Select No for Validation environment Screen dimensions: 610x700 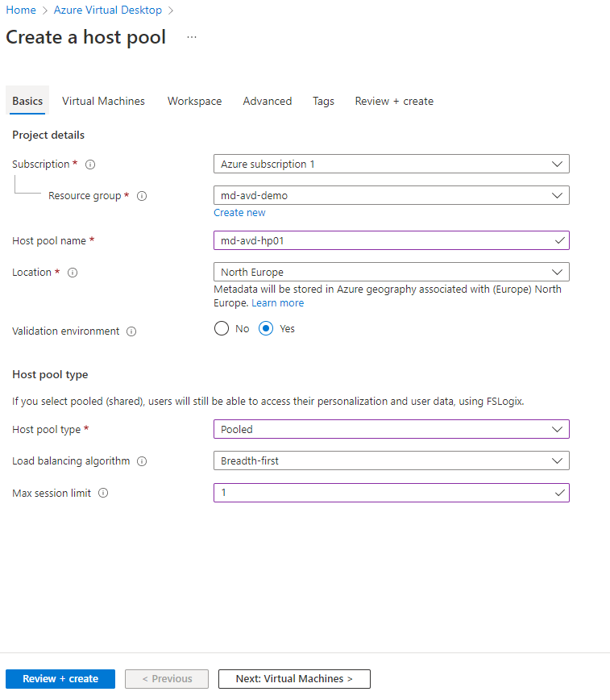click(222, 329)
